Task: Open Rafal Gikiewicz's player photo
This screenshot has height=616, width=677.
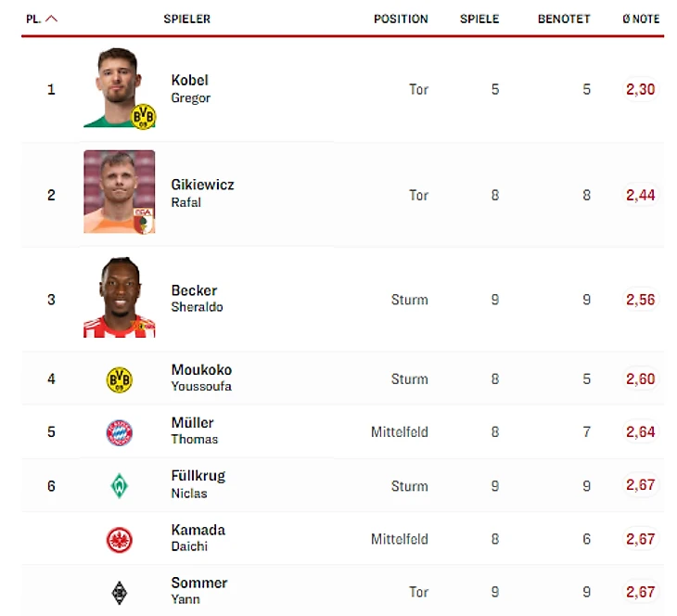Action: [119, 192]
